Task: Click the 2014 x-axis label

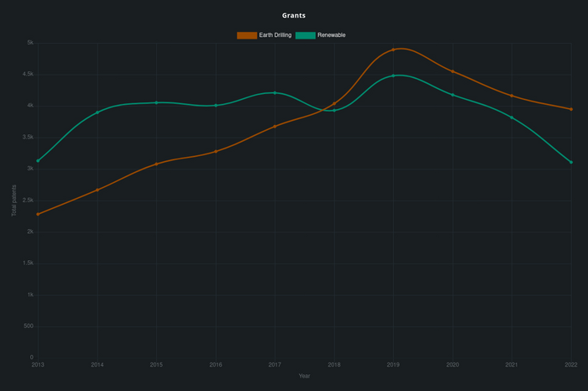Action: coord(97,365)
